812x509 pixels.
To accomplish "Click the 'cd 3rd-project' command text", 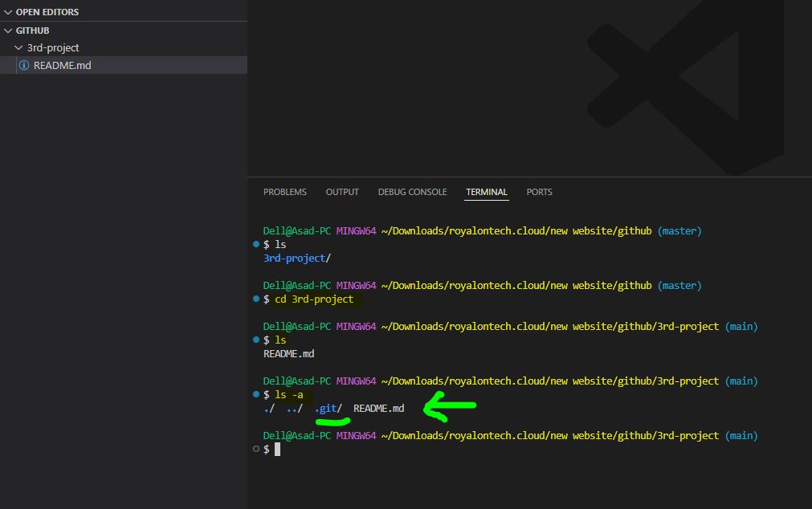I will point(314,299).
